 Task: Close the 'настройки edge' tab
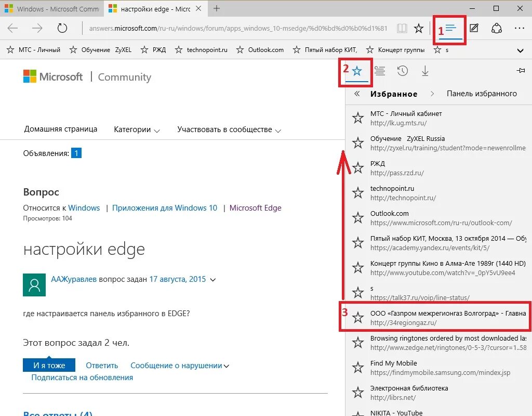point(198,8)
